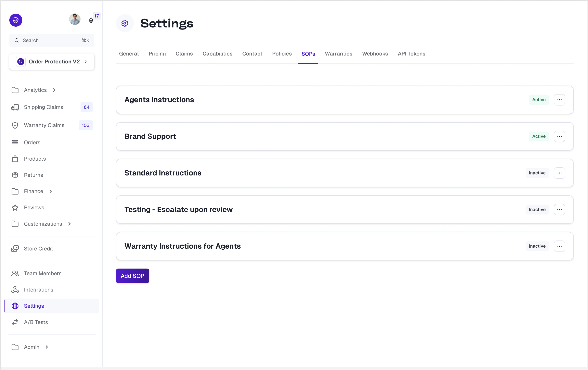Open Products via the shopping bag icon
This screenshot has height=370, width=588.
[15, 159]
